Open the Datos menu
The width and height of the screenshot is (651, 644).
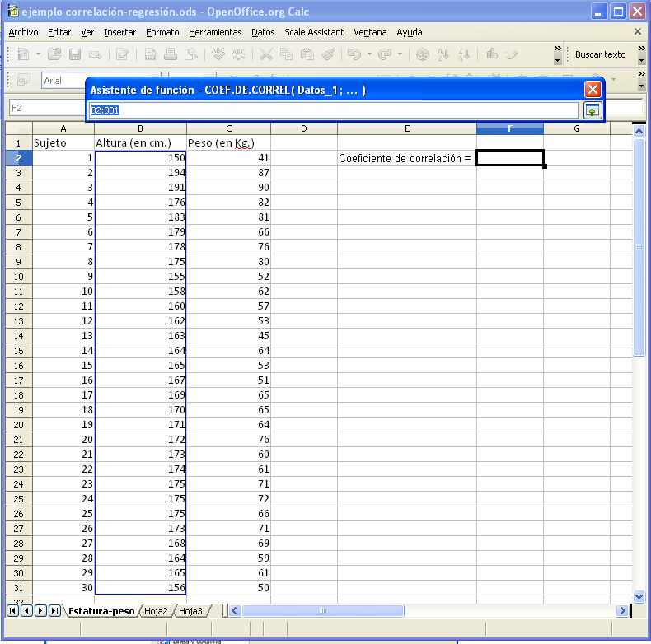(x=263, y=32)
